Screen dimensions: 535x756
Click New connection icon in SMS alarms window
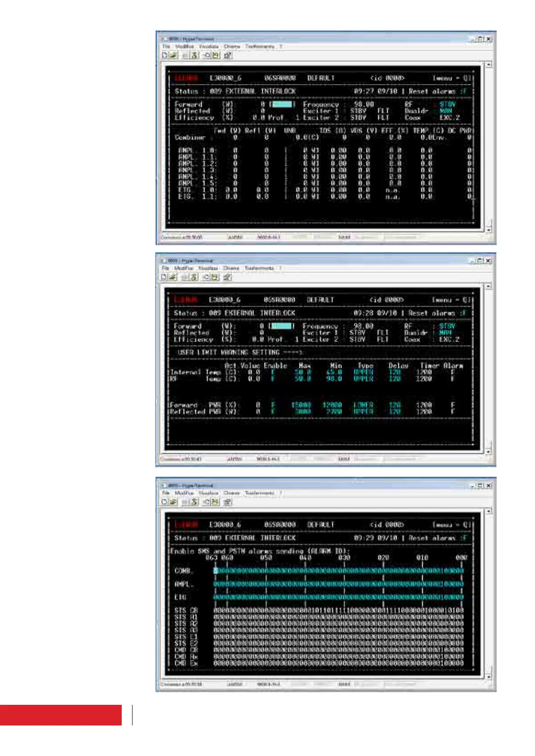165,502
